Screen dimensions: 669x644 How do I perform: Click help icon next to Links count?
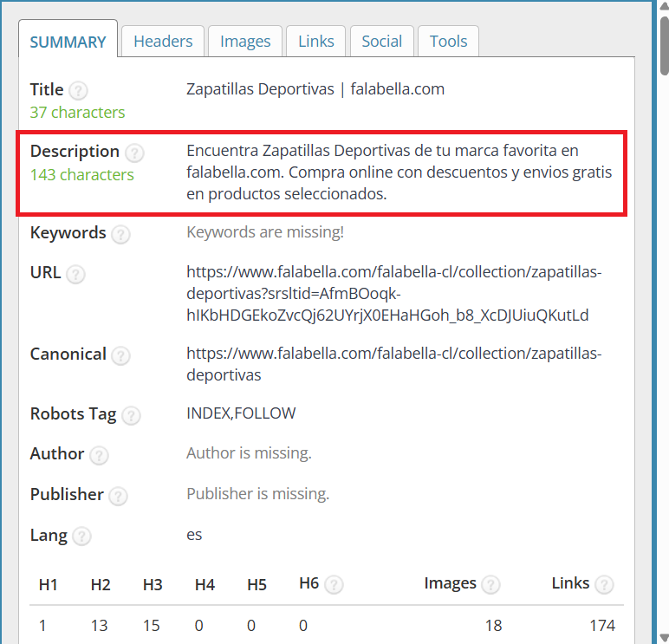(604, 584)
